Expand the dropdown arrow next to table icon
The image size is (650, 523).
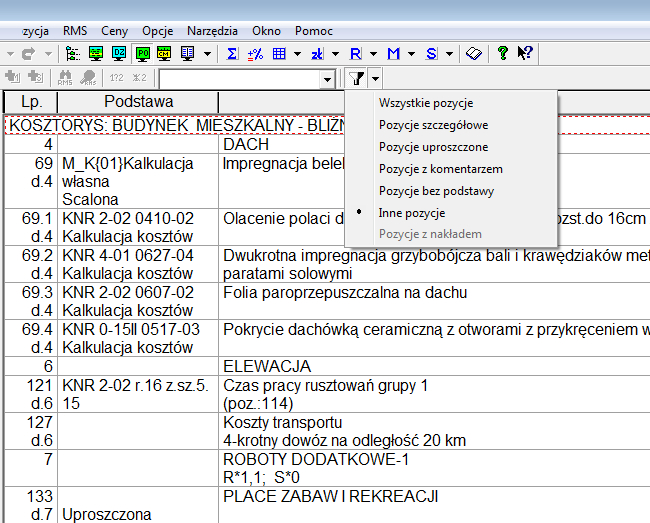coord(297,53)
